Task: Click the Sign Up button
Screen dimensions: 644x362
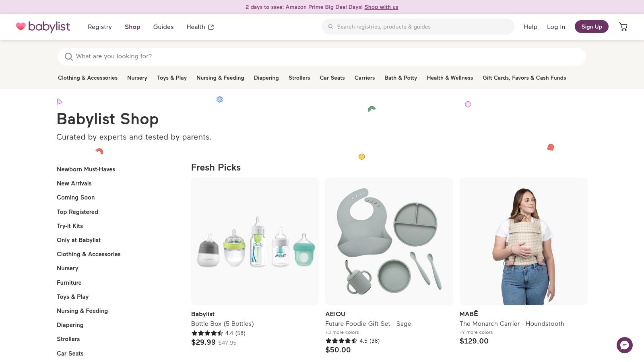Action: pos(591,27)
